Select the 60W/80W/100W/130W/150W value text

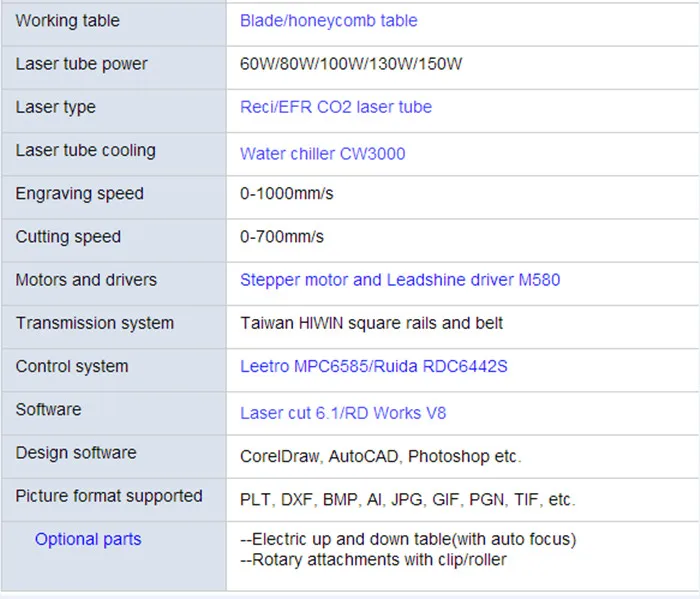351,64
